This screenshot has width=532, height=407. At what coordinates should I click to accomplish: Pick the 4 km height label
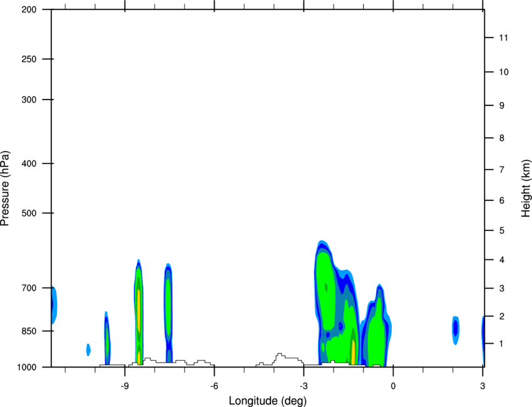click(501, 260)
